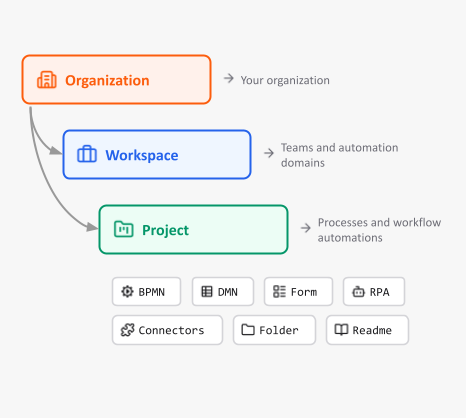Click the Readme open book icon
Viewport: 466px width, 418px height.
pos(341,330)
